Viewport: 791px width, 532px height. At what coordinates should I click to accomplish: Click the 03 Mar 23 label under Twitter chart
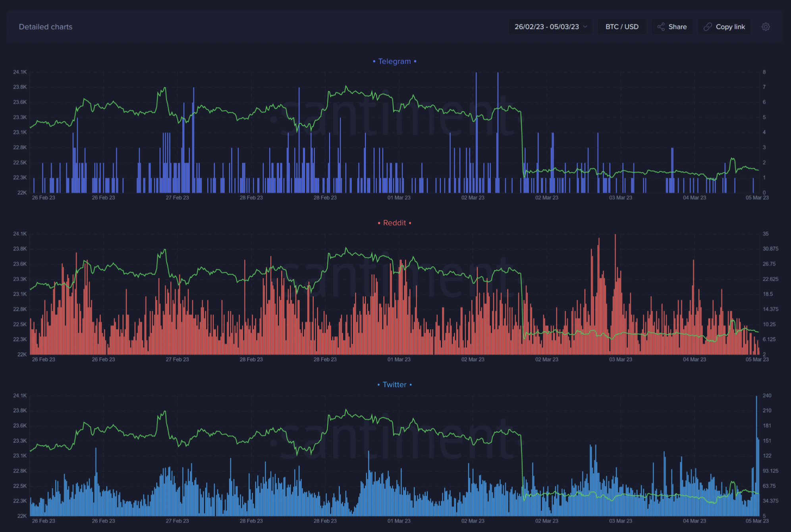click(x=621, y=521)
